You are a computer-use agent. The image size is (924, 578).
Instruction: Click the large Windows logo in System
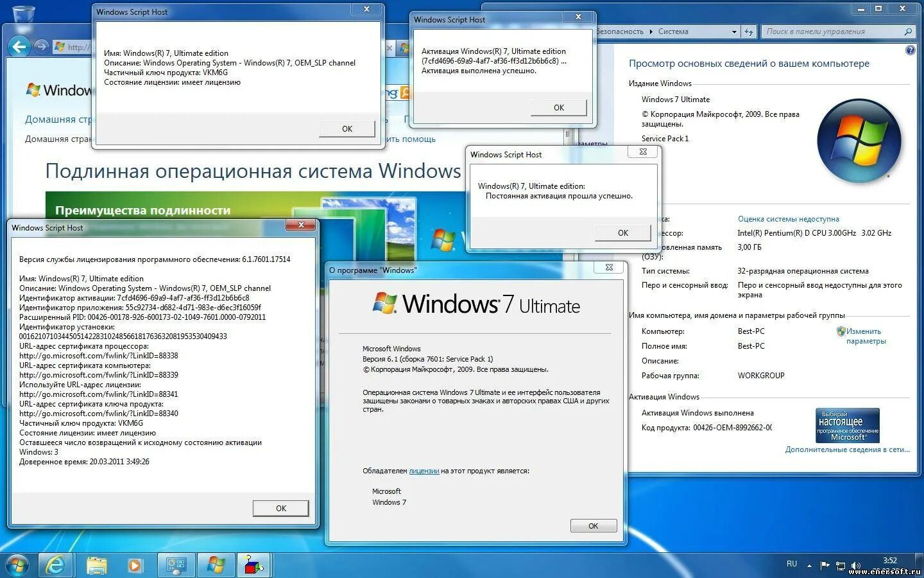[860, 141]
